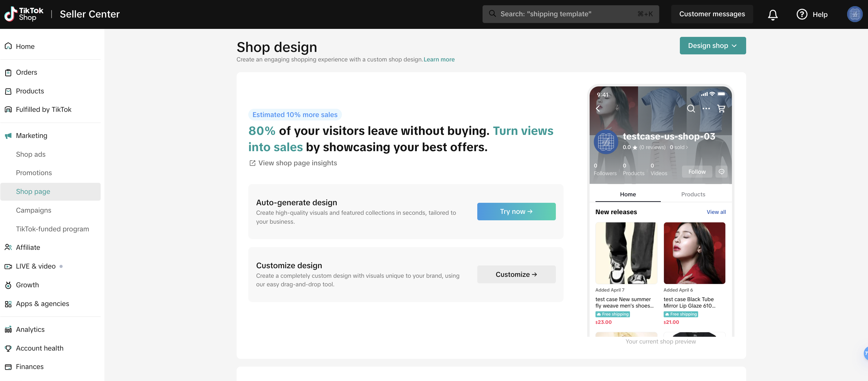Switch to Products tab in preview

pyautogui.click(x=693, y=194)
